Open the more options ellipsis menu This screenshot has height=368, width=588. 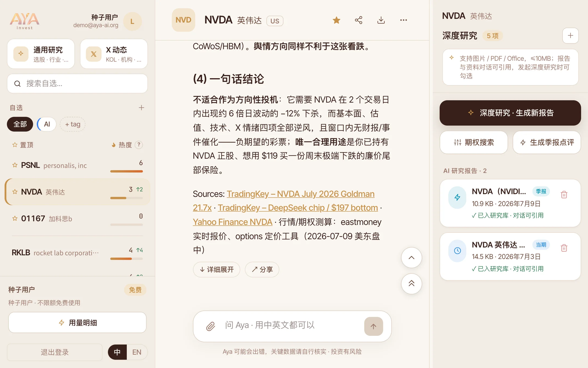coord(403,20)
